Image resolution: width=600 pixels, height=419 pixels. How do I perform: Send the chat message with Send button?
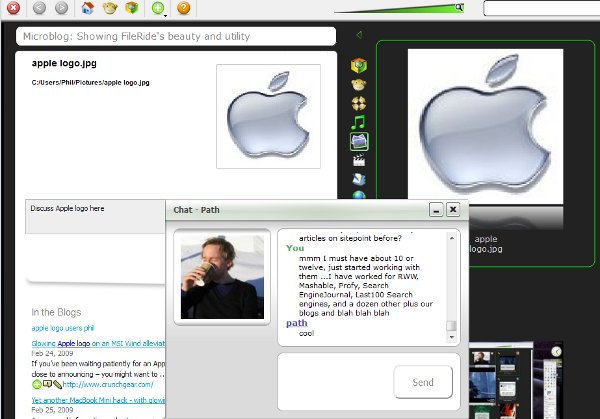point(423,382)
